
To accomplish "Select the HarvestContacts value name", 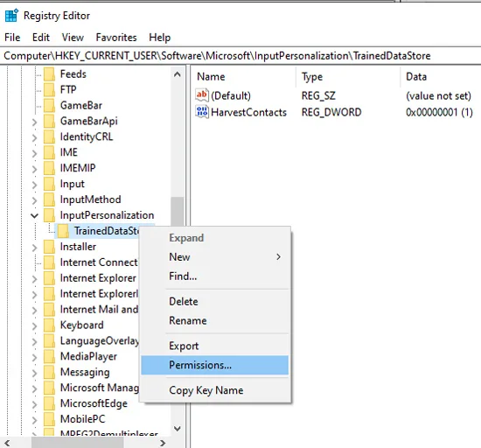I will (x=248, y=112).
